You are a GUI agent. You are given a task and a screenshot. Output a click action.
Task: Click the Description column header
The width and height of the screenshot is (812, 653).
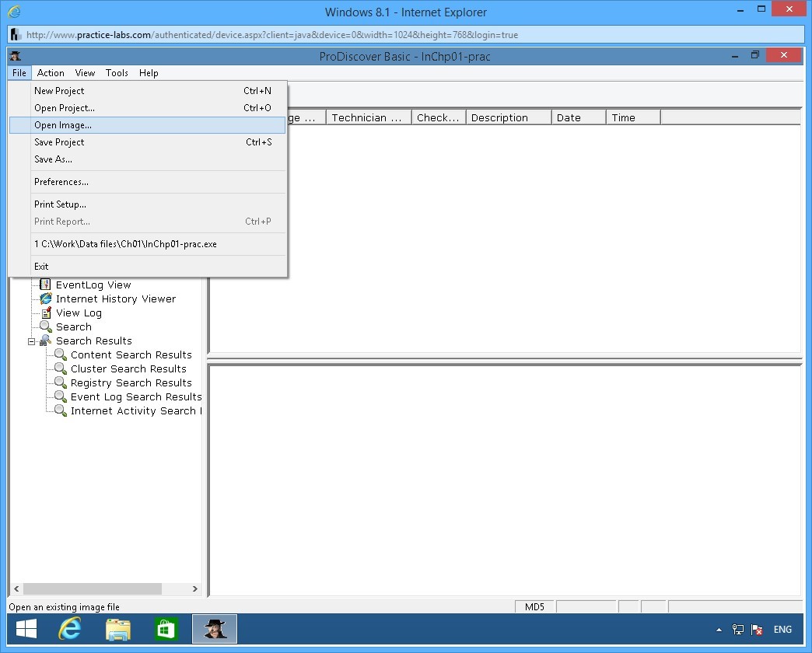(509, 117)
